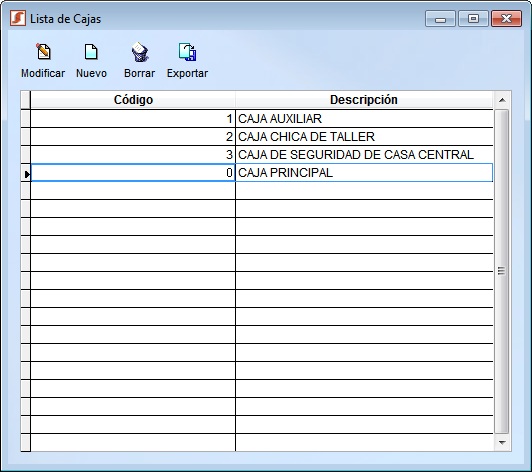Select the CAJA CHICA DE TALLER cell
532x472 pixels.
point(364,137)
